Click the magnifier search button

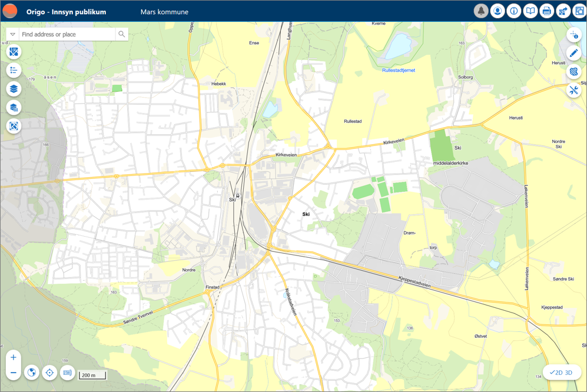[122, 35]
